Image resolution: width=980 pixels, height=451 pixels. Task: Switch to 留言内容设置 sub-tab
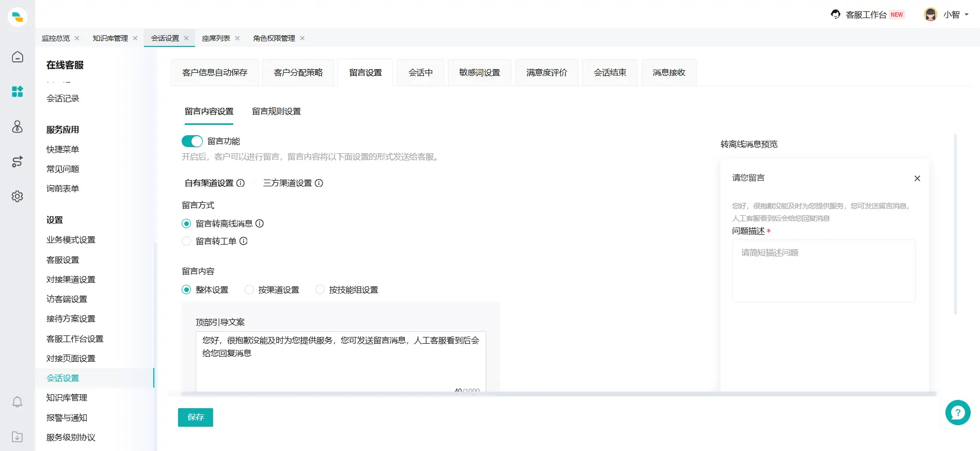tap(209, 111)
